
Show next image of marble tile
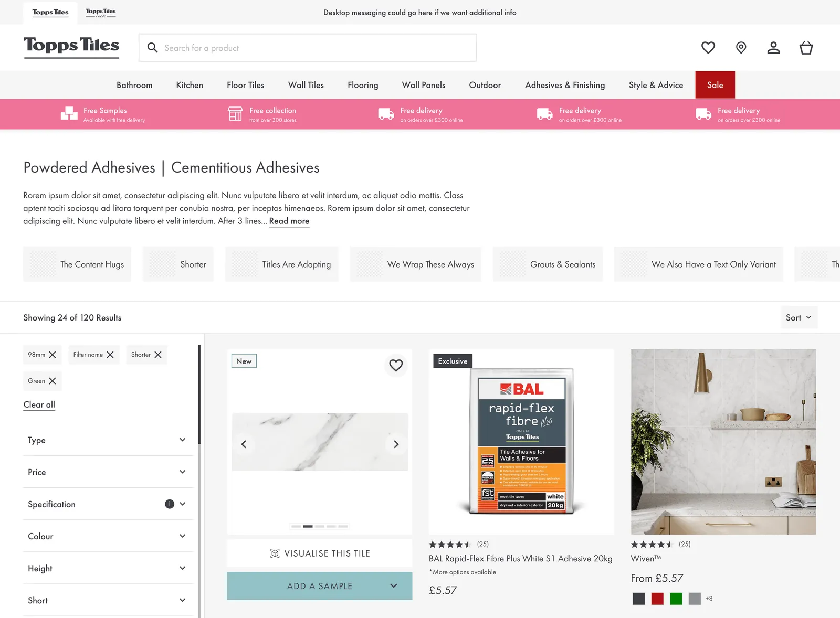396,444
